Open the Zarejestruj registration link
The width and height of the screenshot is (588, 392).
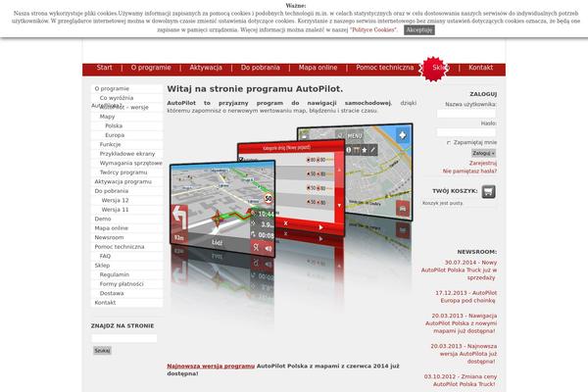483,164
